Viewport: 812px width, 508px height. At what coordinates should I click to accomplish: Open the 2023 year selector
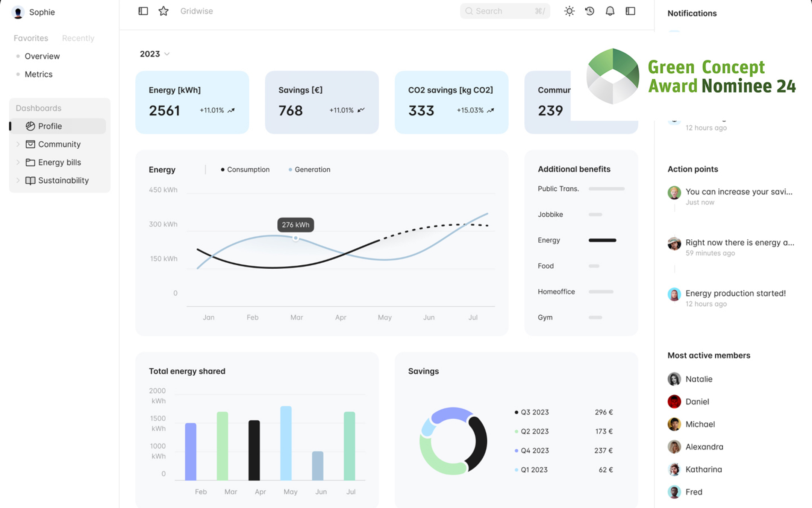154,54
